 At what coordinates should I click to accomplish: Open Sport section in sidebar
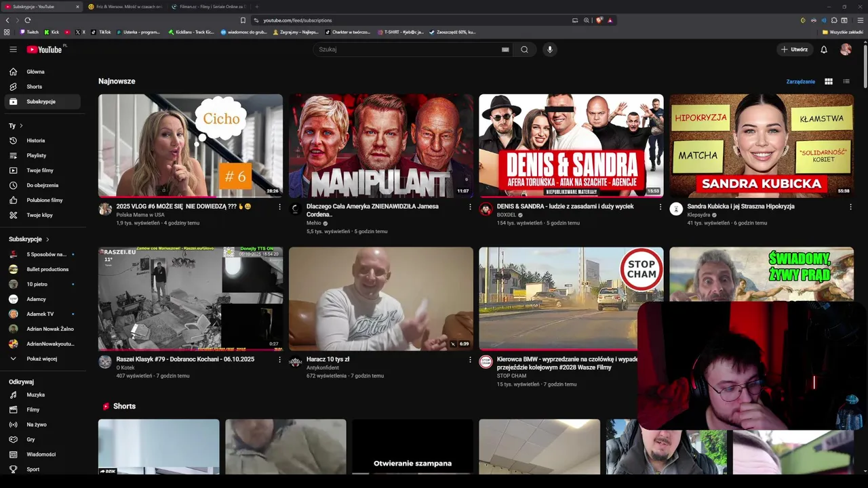click(x=41, y=469)
